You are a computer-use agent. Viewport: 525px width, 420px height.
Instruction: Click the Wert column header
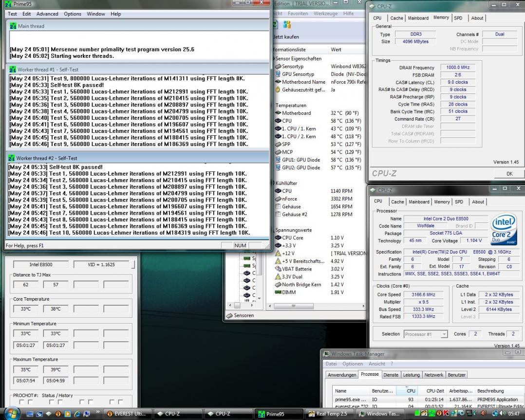tap(347, 50)
